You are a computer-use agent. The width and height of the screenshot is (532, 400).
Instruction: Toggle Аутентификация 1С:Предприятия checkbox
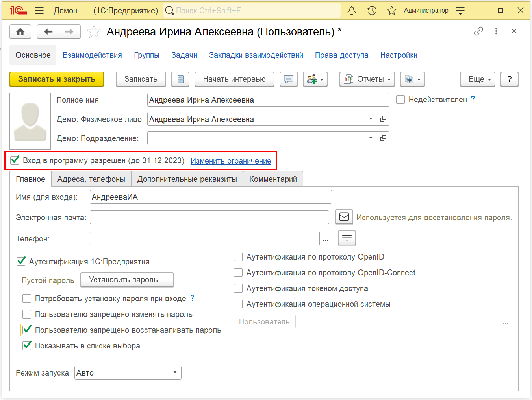[21, 261]
